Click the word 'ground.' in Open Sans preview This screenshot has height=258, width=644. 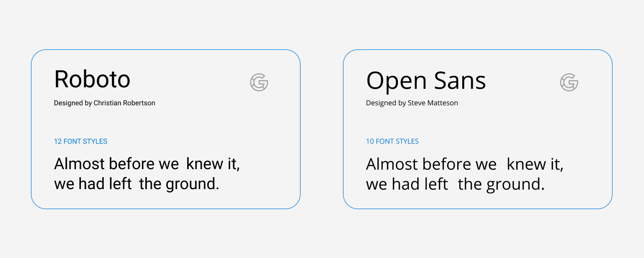pos(515,186)
